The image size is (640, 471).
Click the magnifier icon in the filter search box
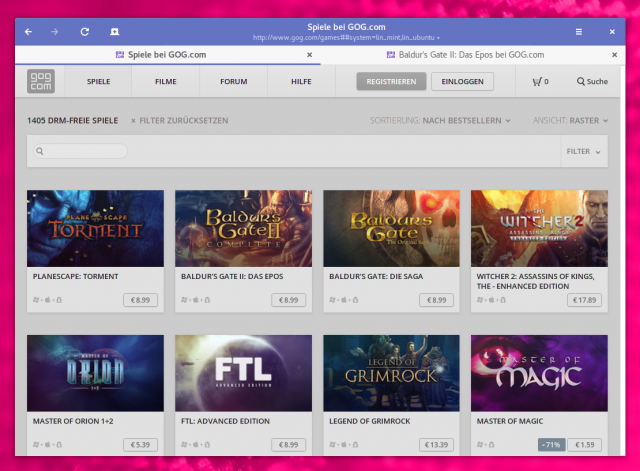40,151
